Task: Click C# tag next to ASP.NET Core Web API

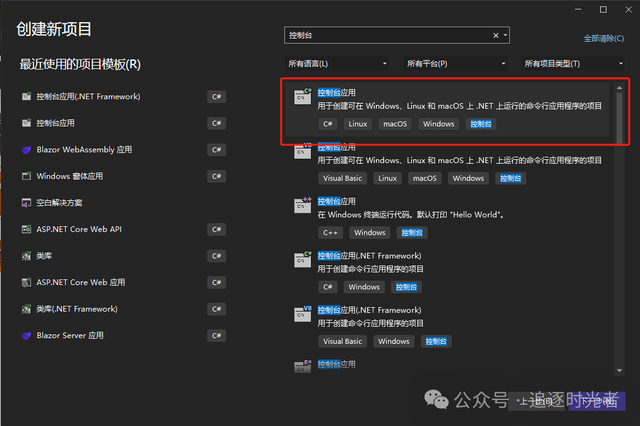Action: pyautogui.click(x=216, y=229)
